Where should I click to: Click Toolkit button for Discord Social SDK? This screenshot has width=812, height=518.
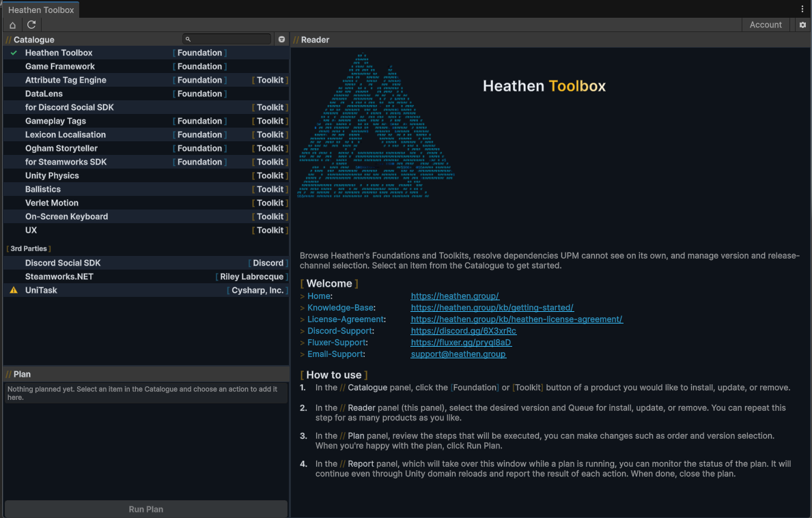tap(270, 107)
